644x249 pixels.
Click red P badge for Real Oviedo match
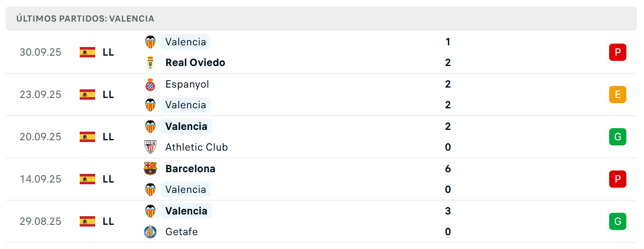click(x=617, y=52)
